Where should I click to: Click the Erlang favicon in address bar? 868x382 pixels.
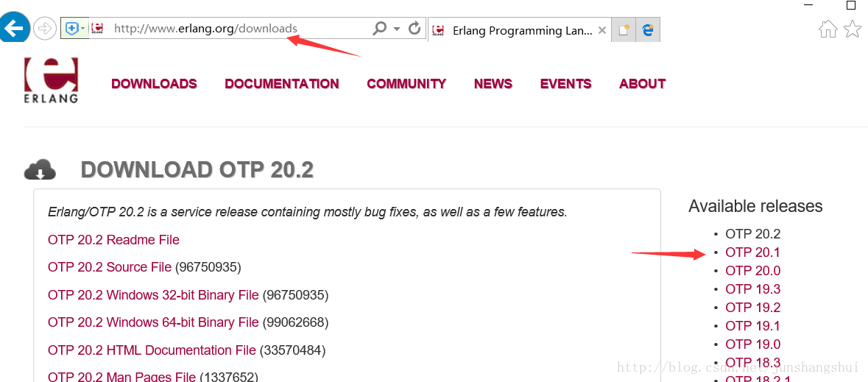[97, 28]
